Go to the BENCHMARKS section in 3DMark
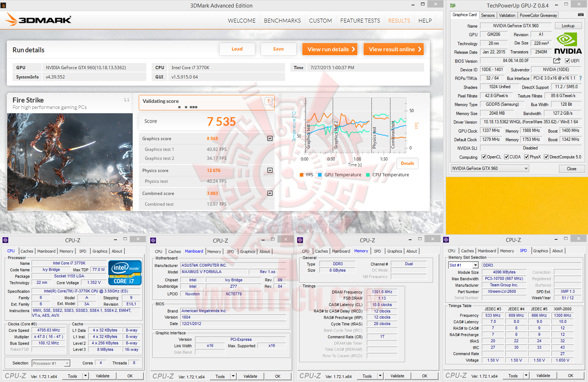 (282, 21)
